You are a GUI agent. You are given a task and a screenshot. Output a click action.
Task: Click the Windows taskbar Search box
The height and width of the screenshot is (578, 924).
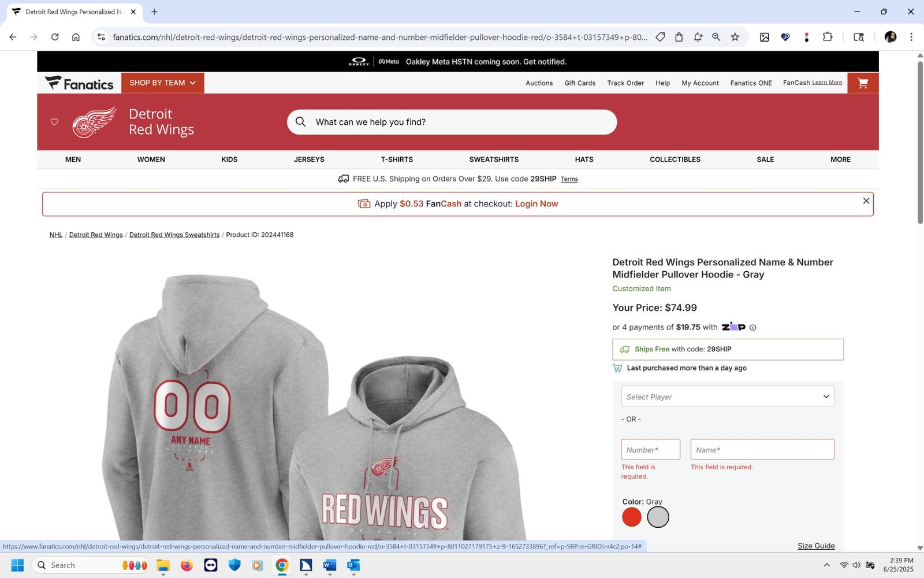pos(91,565)
